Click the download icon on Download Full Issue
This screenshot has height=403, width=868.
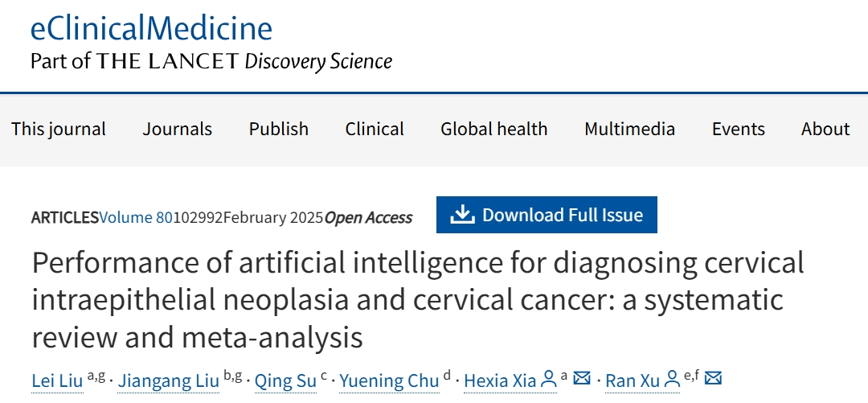tap(462, 215)
